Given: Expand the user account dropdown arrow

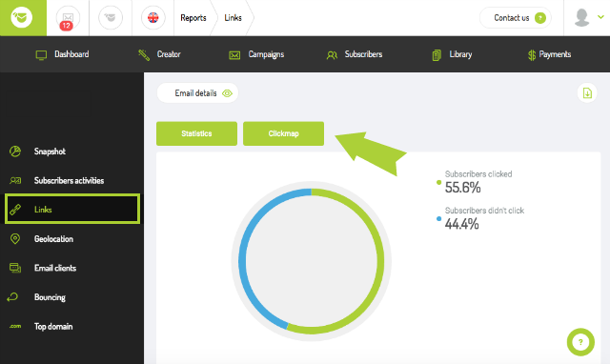Looking at the screenshot, I should (600, 17).
